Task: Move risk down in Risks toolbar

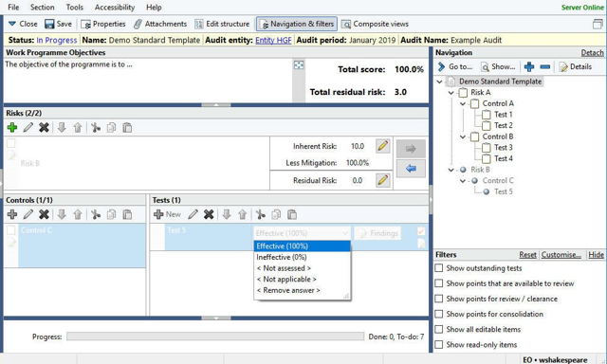Action: 62,127
